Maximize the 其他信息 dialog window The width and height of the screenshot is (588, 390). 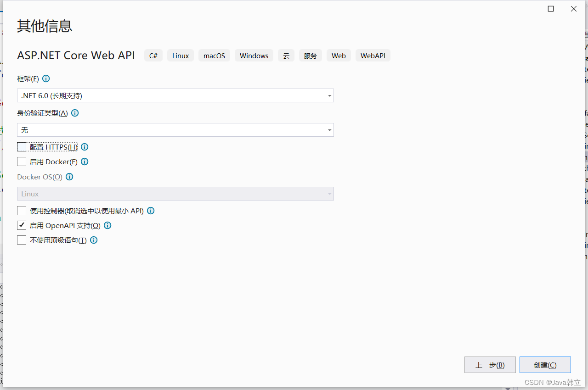tap(551, 9)
